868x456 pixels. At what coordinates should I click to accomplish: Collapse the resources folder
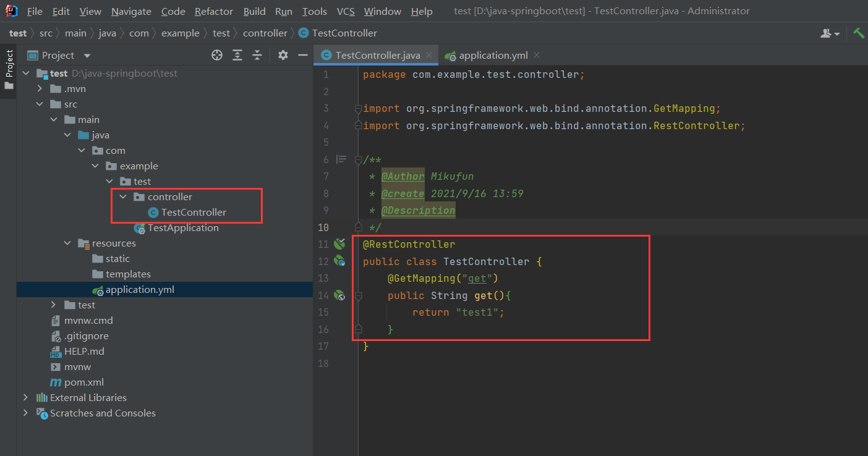67,243
